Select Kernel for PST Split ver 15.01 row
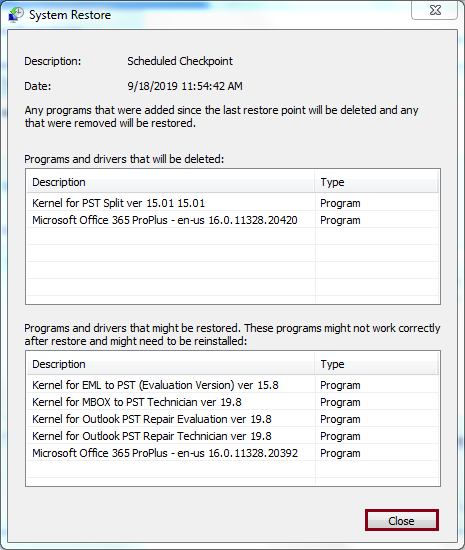Image resolution: width=465 pixels, height=550 pixels. (232, 203)
